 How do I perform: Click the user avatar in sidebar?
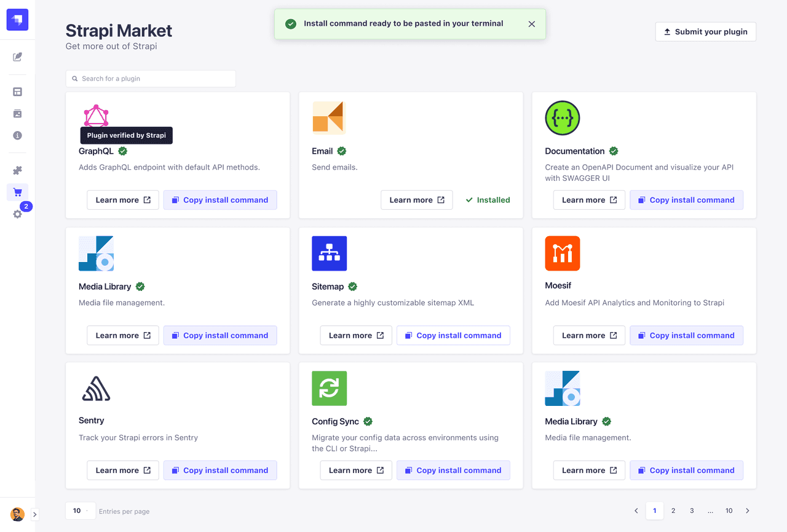pos(17,514)
